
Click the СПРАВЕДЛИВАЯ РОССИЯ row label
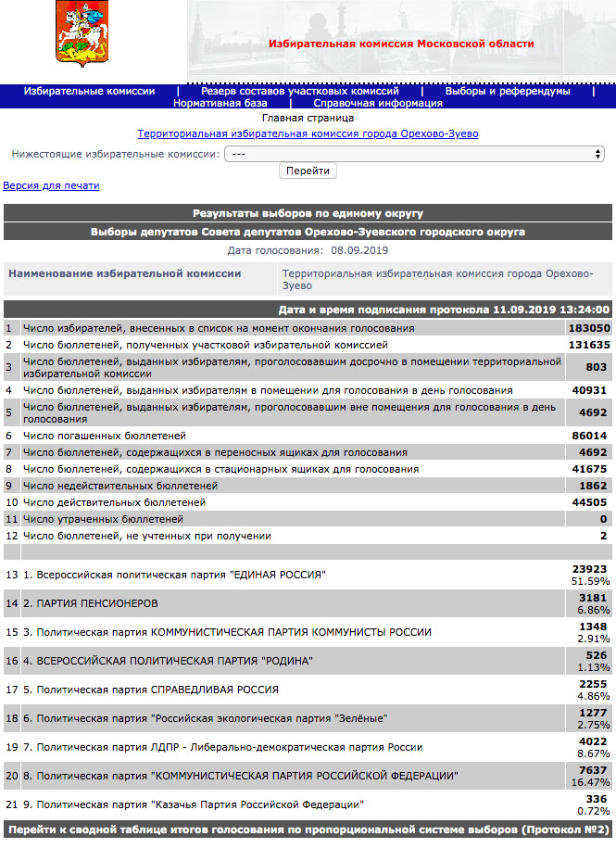[151, 690]
